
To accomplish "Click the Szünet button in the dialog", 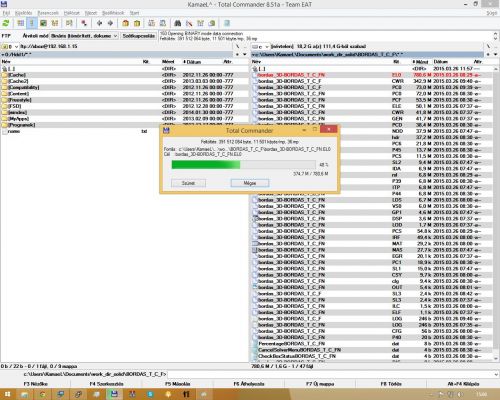I will pyautogui.click(x=188, y=183).
